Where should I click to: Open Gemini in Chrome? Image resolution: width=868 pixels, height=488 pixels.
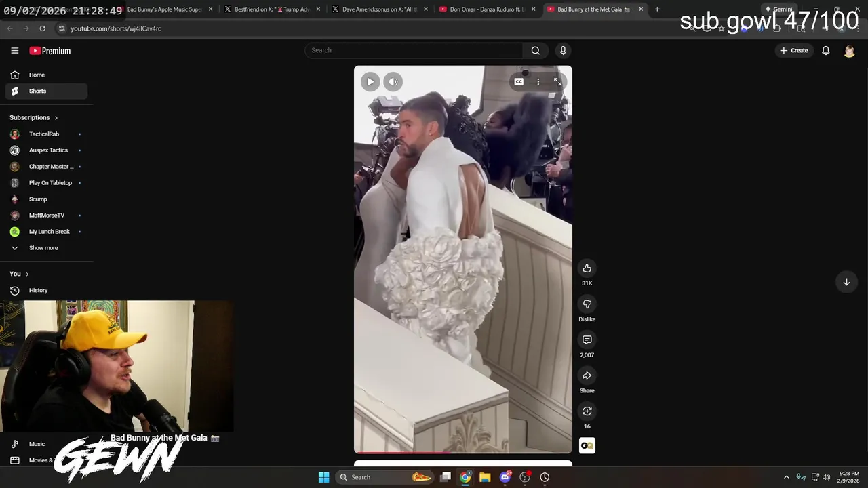[778, 9]
